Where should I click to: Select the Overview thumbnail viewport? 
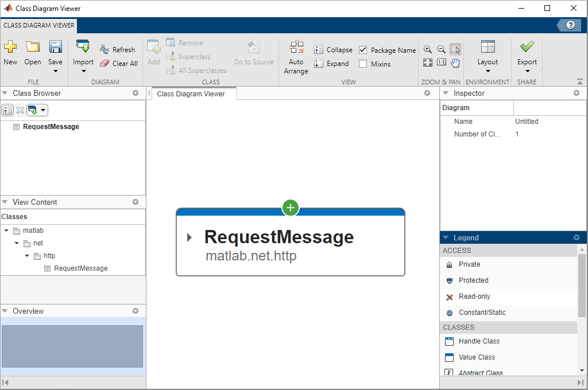[x=73, y=346]
